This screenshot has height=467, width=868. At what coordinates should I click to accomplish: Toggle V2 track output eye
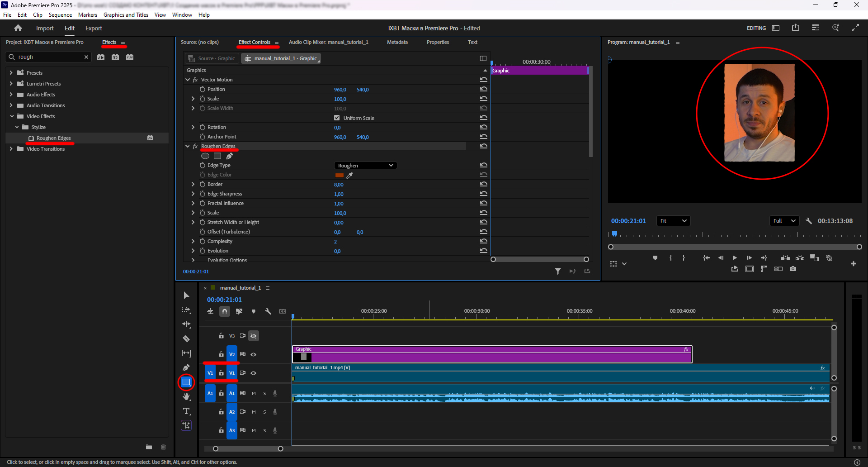coord(254,355)
